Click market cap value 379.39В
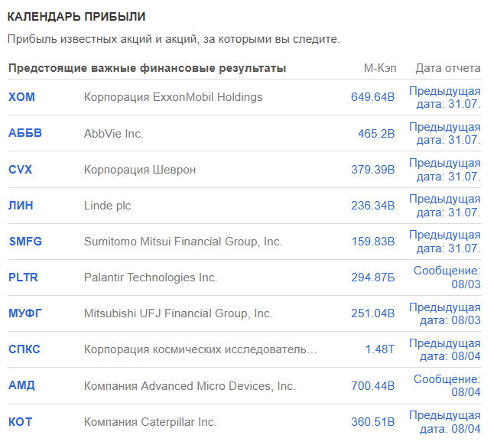Image resolution: width=497 pixels, height=448 pixels. [373, 170]
